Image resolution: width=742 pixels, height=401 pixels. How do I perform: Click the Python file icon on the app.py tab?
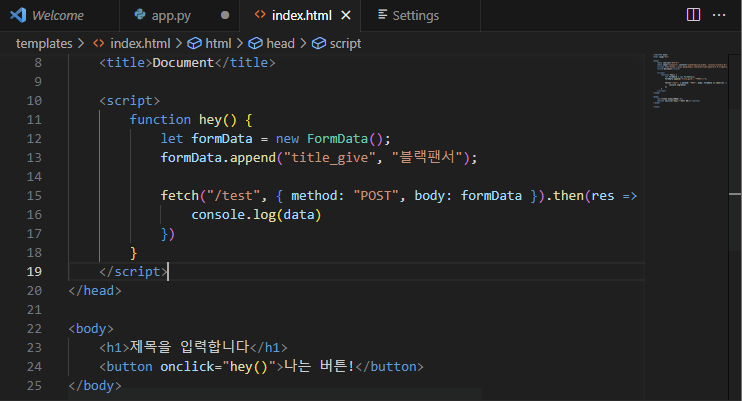pyautogui.click(x=140, y=15)
